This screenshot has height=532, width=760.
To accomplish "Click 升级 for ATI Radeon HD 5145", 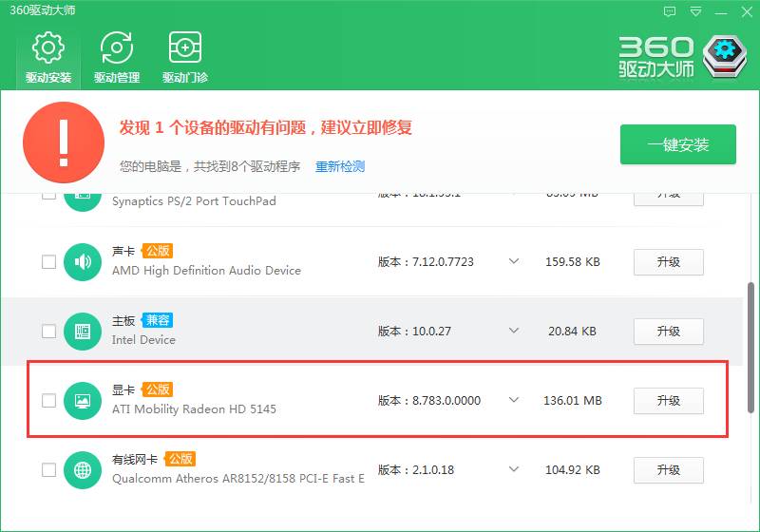I will (669, 401).
